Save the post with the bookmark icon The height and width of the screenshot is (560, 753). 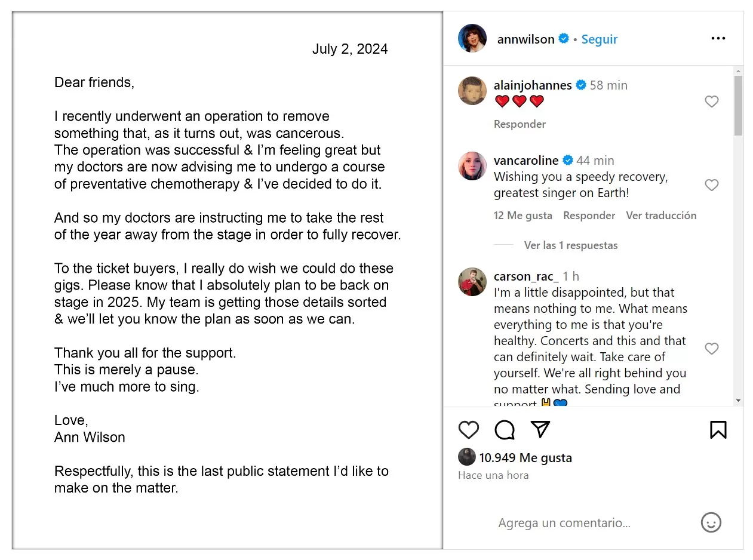[x=718, y=430]
